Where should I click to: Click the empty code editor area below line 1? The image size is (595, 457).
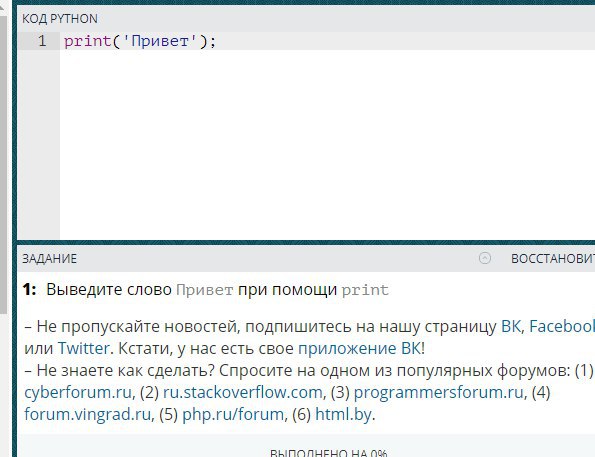click(x=326, y=144)
